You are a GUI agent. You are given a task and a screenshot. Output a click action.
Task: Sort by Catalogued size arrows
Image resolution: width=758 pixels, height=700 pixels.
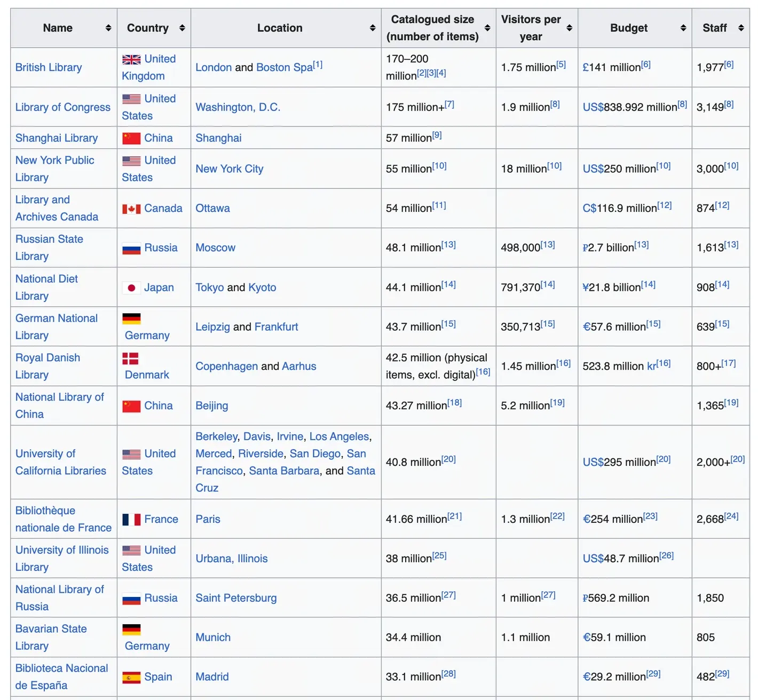(x=487, y=28)
